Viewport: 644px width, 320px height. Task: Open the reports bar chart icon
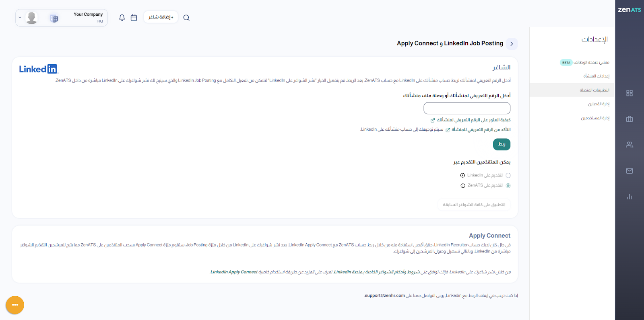click(630, 197)
